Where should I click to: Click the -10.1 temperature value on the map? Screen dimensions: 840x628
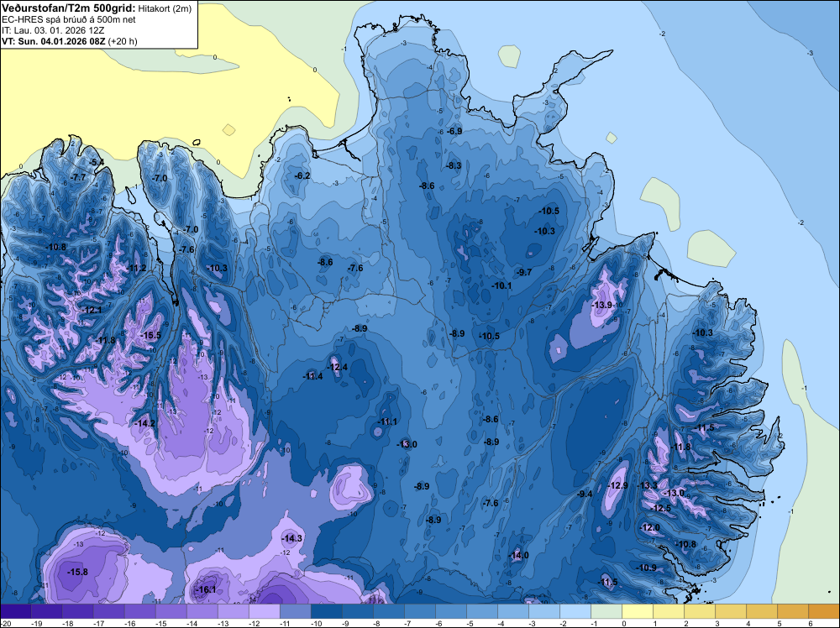click(502, 285)
